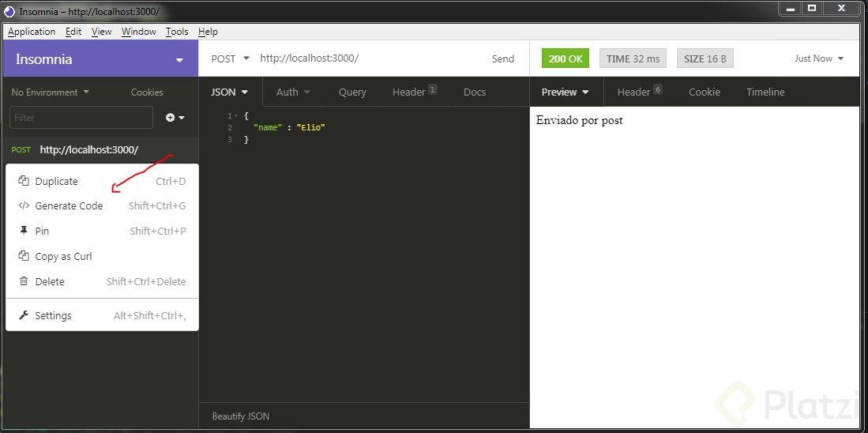This screenshot has height=433, width=868.
Task: Click the pin icon in context menu
Action: (23, 231)
